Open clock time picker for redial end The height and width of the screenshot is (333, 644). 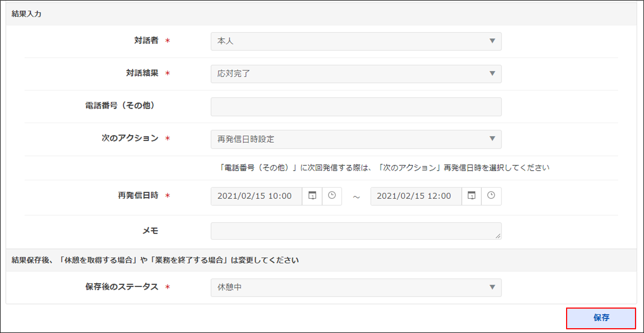[x=491, y=196]
